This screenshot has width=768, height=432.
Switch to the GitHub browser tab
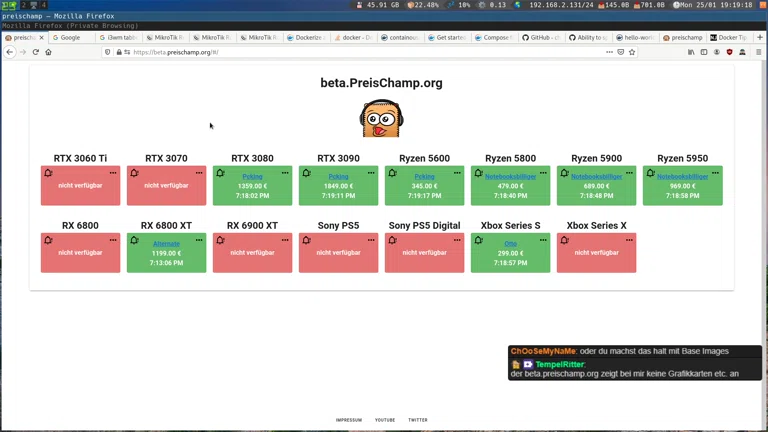[x=542, y=38]
